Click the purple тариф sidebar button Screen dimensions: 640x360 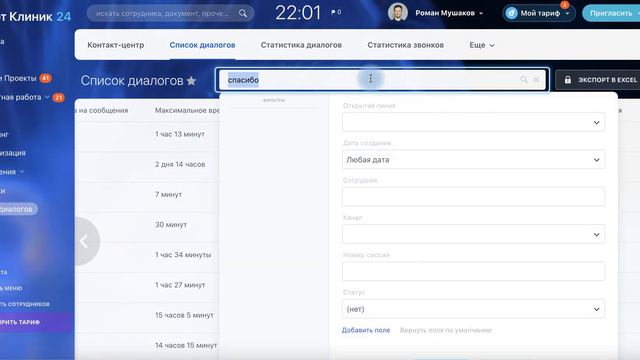tap(36, 322)
